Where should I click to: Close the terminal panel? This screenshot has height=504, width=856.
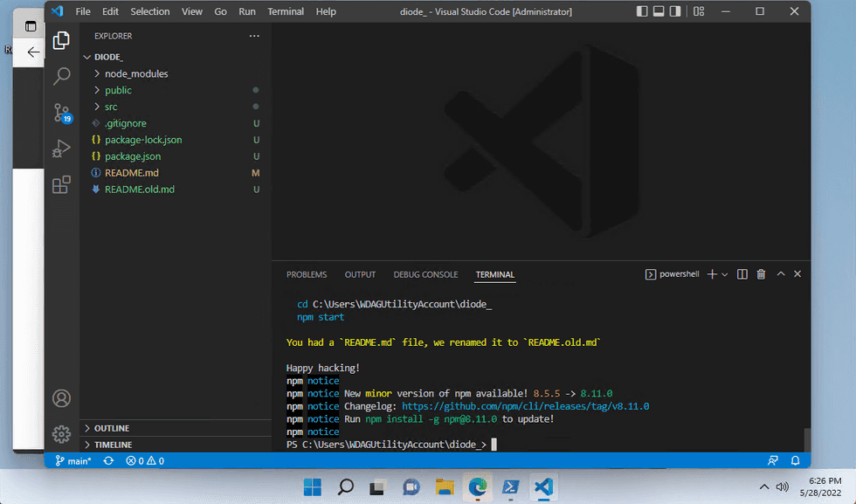(x=797, y=274)
